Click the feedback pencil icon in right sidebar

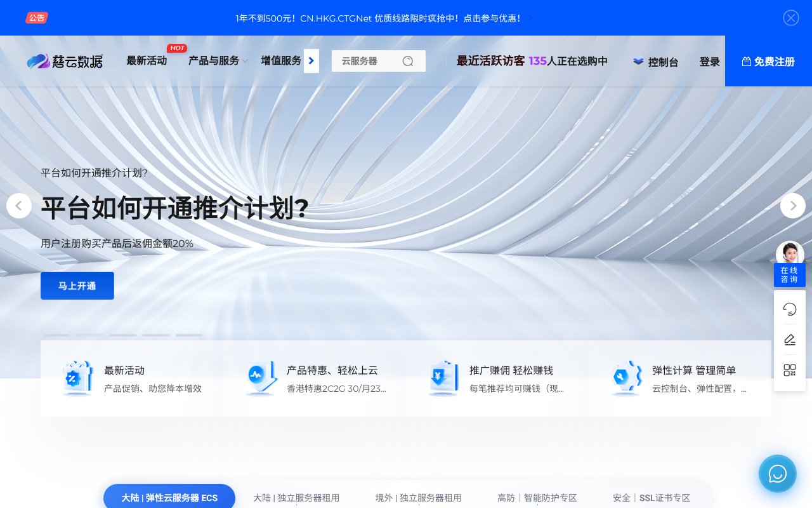click(x=790, y=340)
